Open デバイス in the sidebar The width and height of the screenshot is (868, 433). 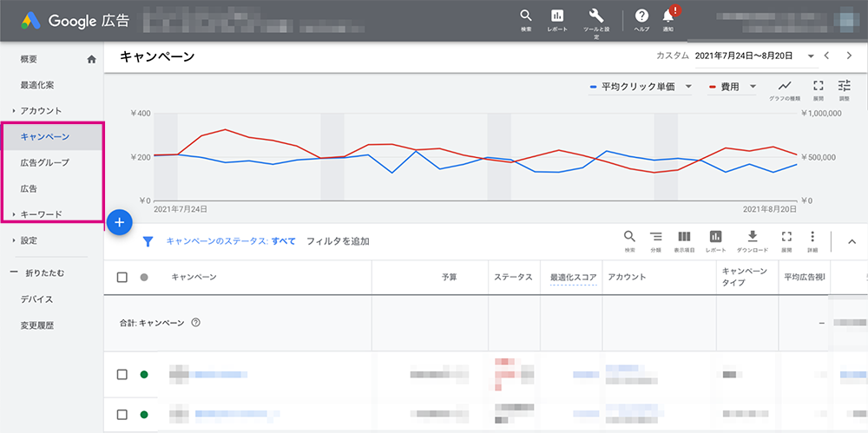click(x=36, y=299)
